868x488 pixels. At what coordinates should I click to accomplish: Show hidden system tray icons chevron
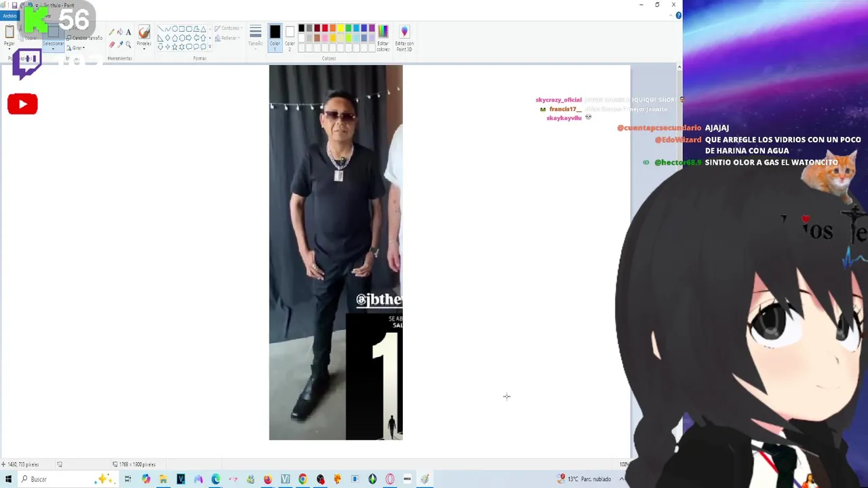click(x=622, y=479)
